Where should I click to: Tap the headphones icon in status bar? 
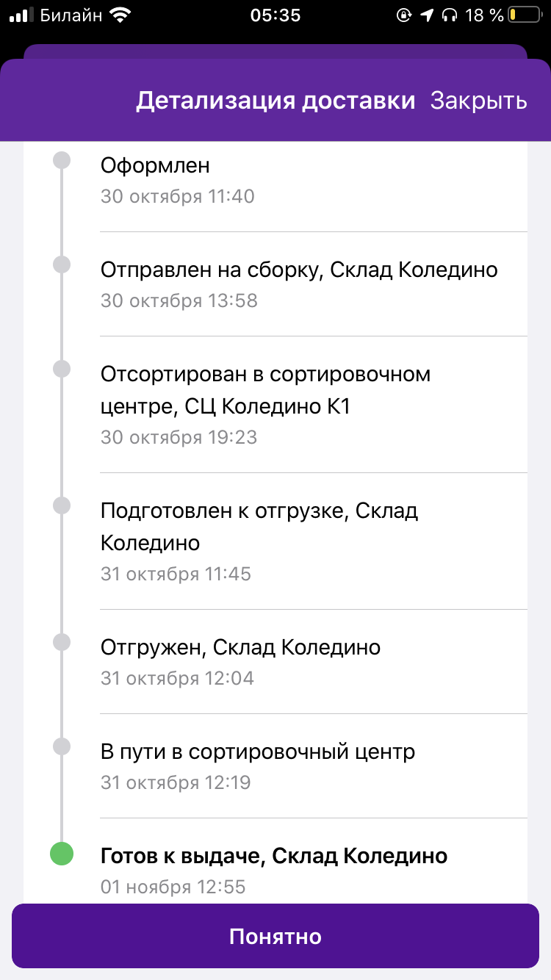pos(450,15)
